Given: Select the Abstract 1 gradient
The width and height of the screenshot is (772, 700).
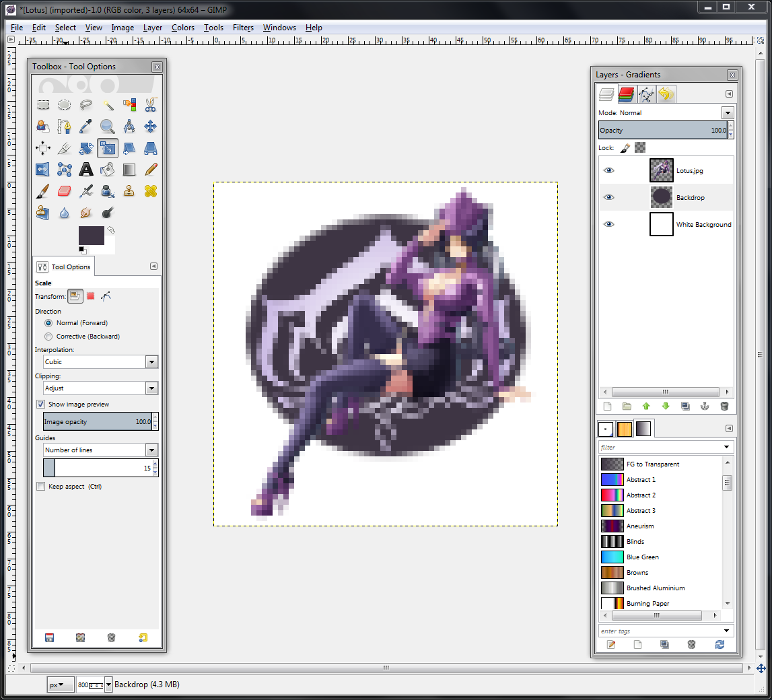Looking at the screenshot, I should coord(661,479).
